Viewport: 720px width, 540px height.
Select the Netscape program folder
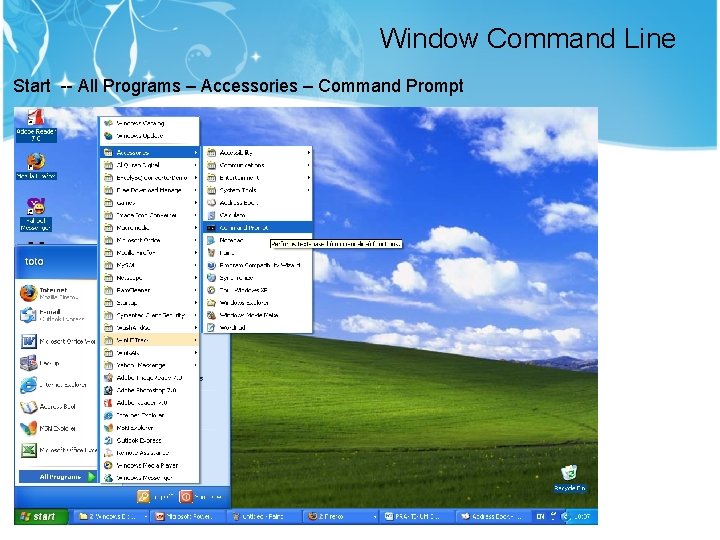pyautogui.click(x=150, y=278)
